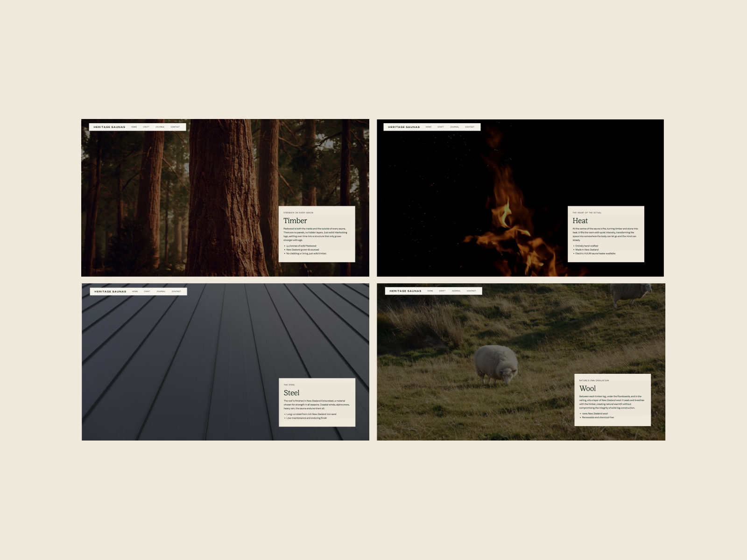Open Craft in the Timber page nav

pyautogui.click(x=146, y=127)
